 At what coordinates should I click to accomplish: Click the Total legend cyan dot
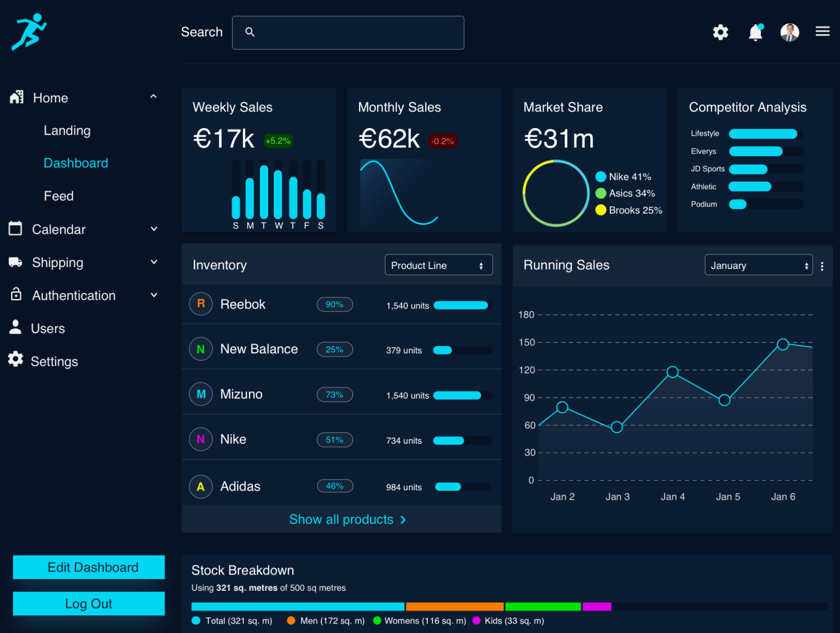point(196,621)
